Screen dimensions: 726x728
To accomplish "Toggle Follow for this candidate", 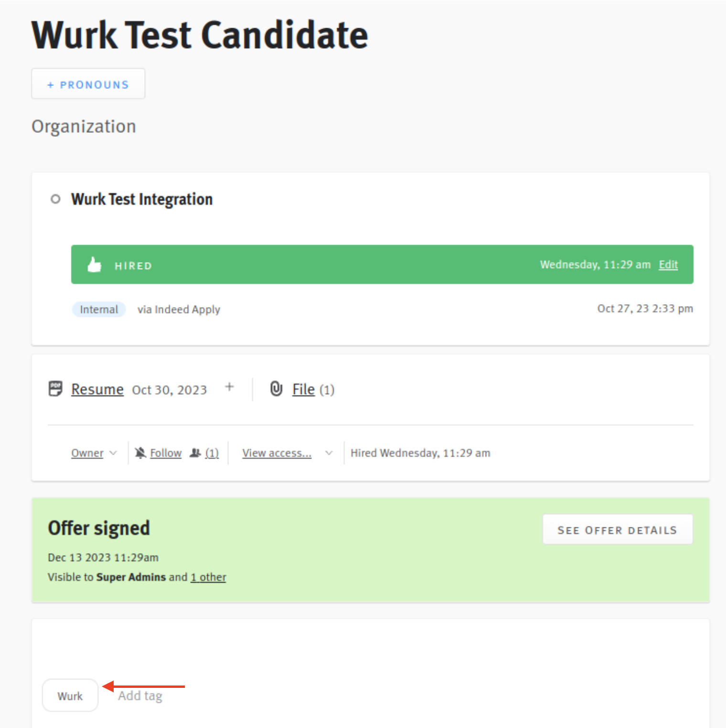I will point(166,453).
